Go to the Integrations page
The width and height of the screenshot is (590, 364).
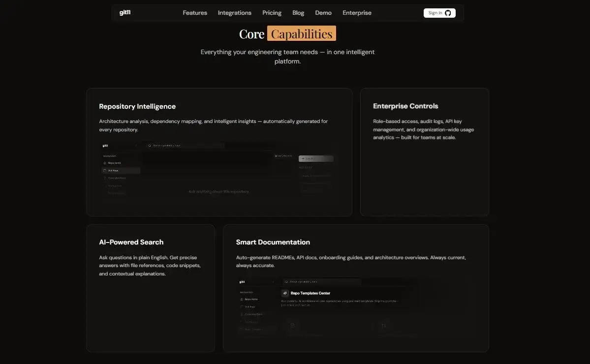234,13
